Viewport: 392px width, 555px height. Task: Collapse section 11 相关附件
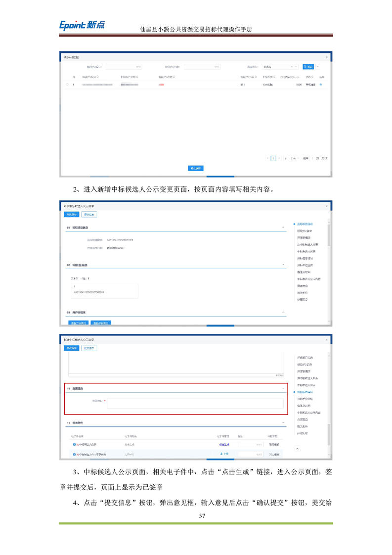(283, 422)
